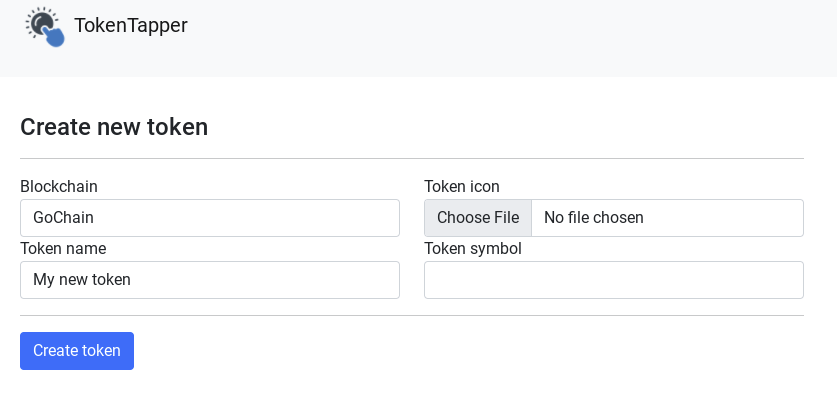Click the TokenTapper brand name text
Image resolution: width=837 pixels, height=406 pixels.
pyautogui.click(x=131, y=26)
